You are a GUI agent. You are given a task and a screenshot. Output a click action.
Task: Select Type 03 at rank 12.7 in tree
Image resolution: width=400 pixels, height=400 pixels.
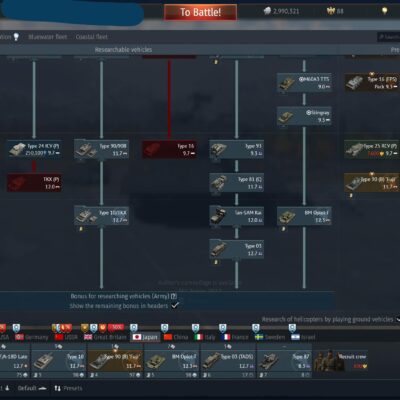tap(236, 249)
